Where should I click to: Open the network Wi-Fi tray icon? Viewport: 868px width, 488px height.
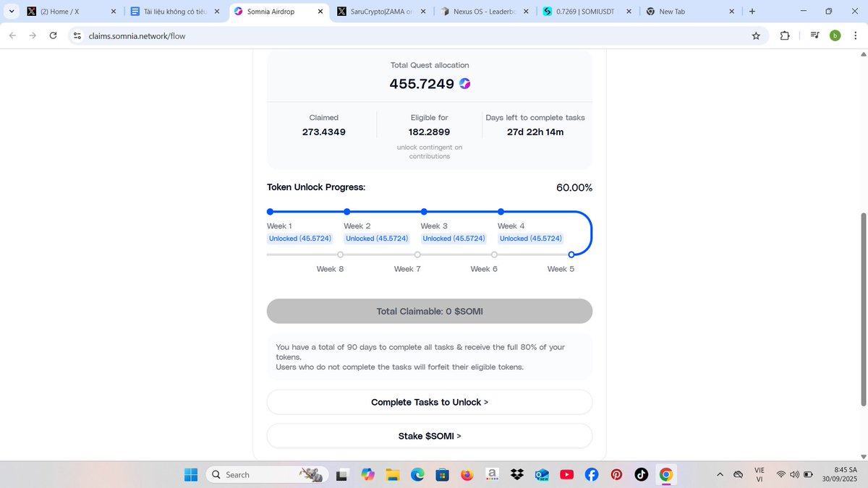781,474
